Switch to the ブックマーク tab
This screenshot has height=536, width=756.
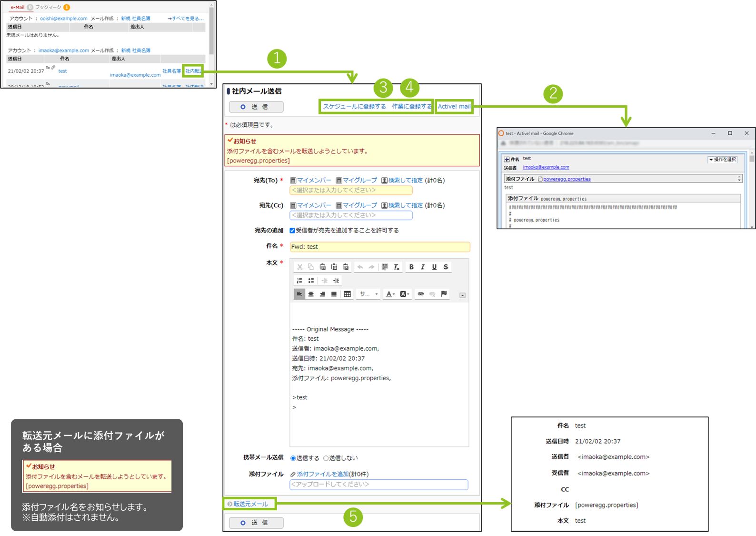pos(49,7)
